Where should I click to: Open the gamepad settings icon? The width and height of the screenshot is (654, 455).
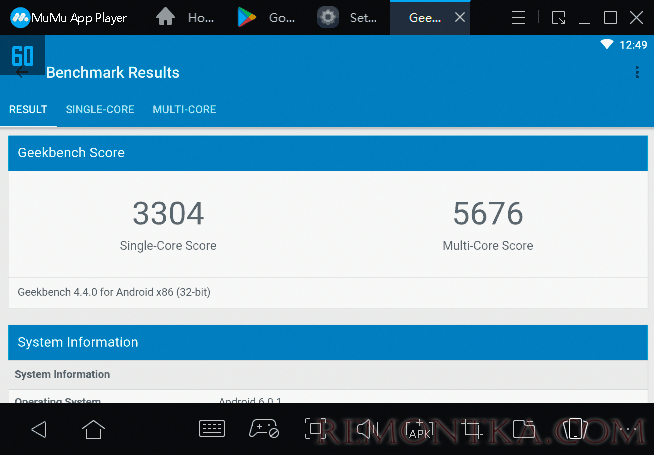264,429
